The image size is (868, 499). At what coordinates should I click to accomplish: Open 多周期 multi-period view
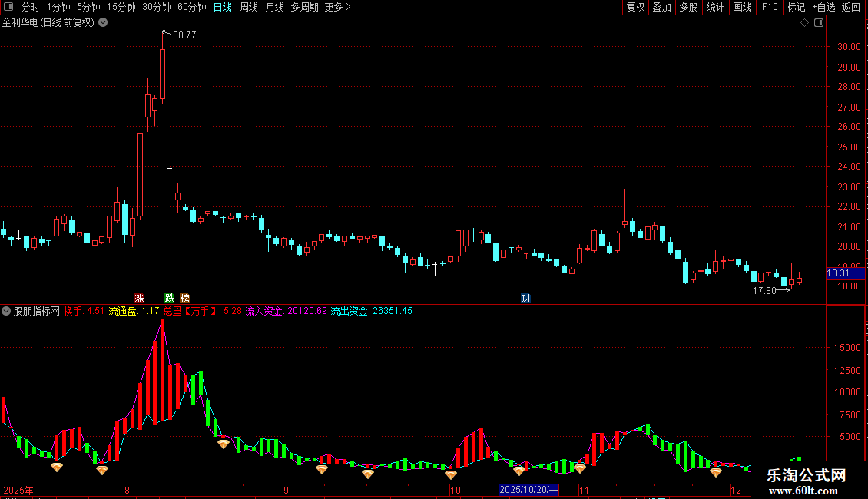[304, 7]
